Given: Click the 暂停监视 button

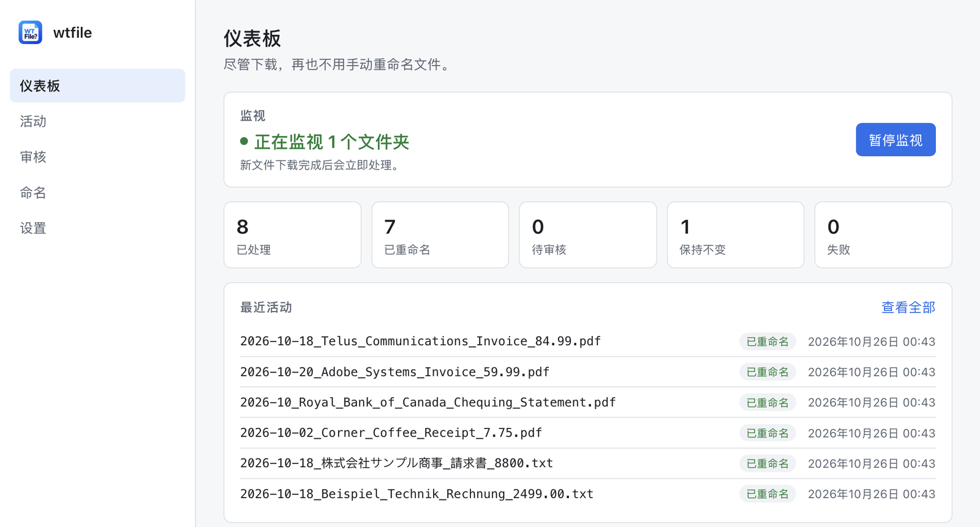Looking at the screenshot, I should pos(895,140).
